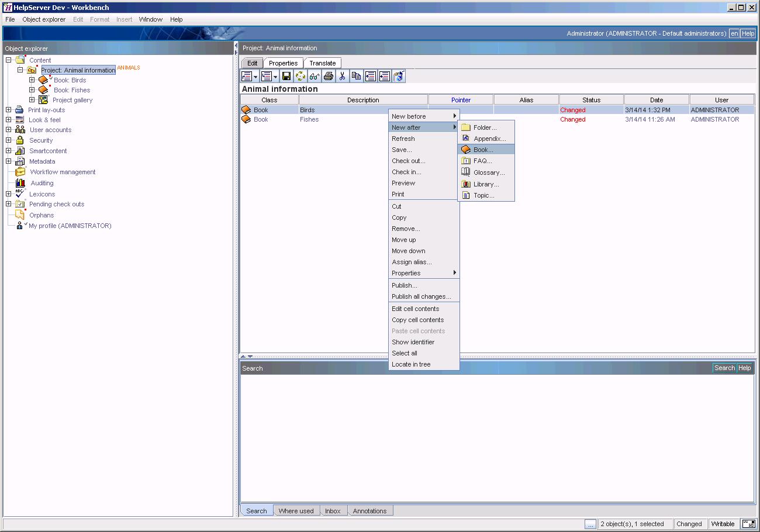The height and width of the screenshot is (532, 760).
Task: Copy the selected book using the copy icon
Action: coord(357,76)
